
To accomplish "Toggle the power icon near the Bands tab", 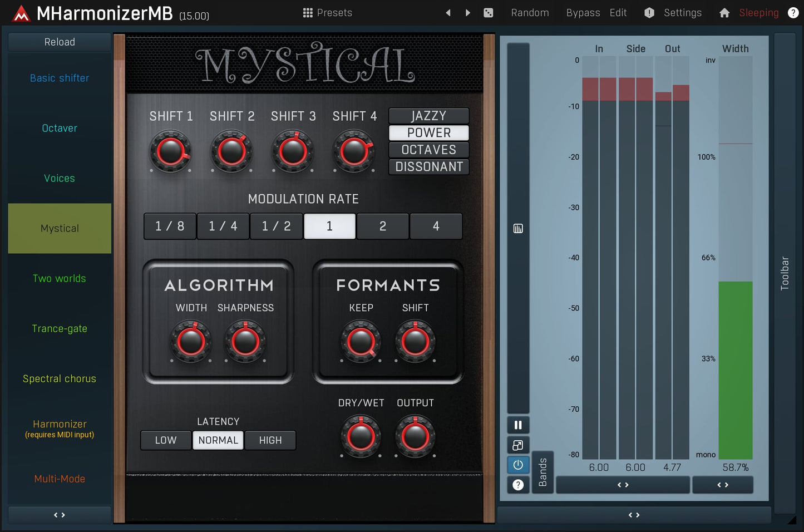I will (518, 465).
